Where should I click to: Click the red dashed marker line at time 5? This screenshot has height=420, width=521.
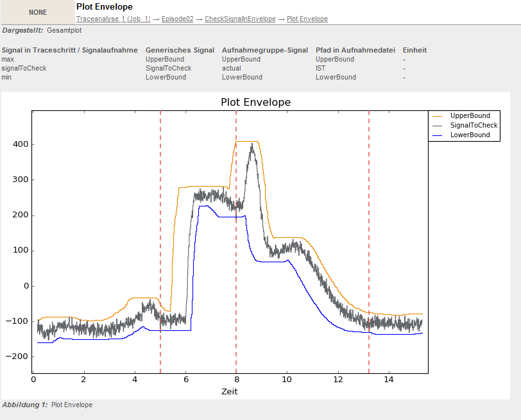[160, 242]
